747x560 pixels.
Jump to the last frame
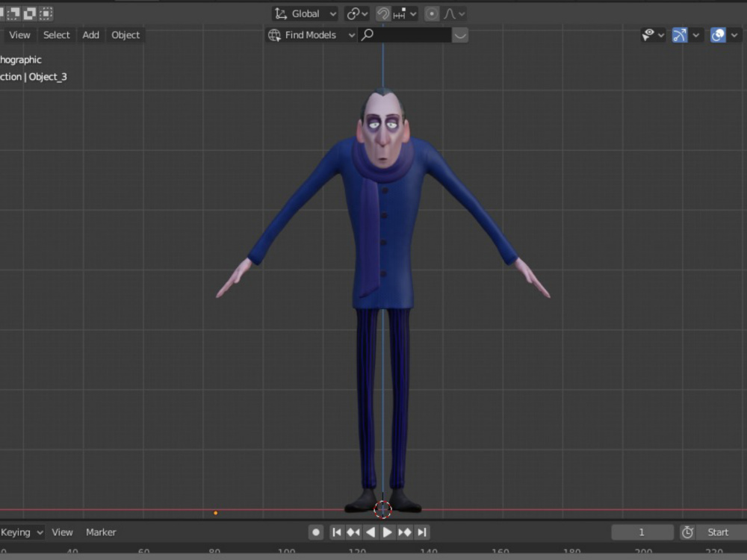(421, 532)
